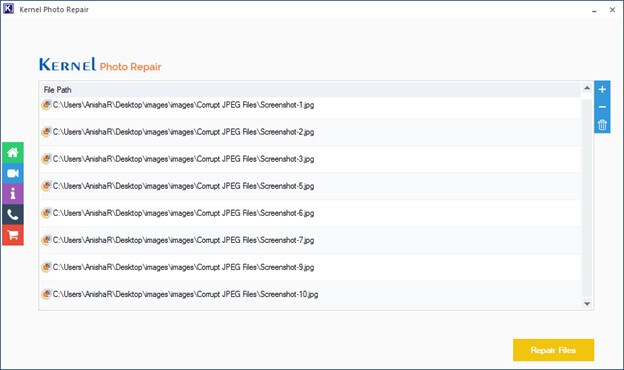Open the blue video camera sidebar icon

click(x=13, y=173)
